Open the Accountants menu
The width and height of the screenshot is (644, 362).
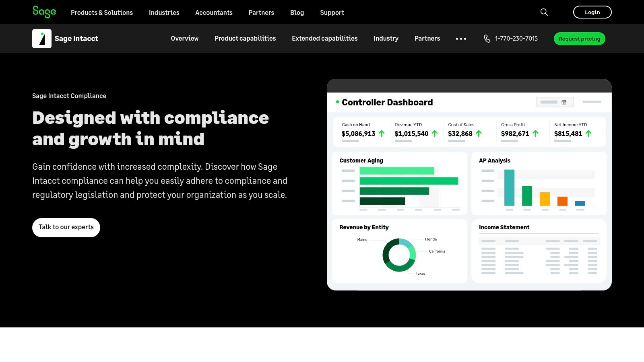pyautogui.click(x=214, y=12)
